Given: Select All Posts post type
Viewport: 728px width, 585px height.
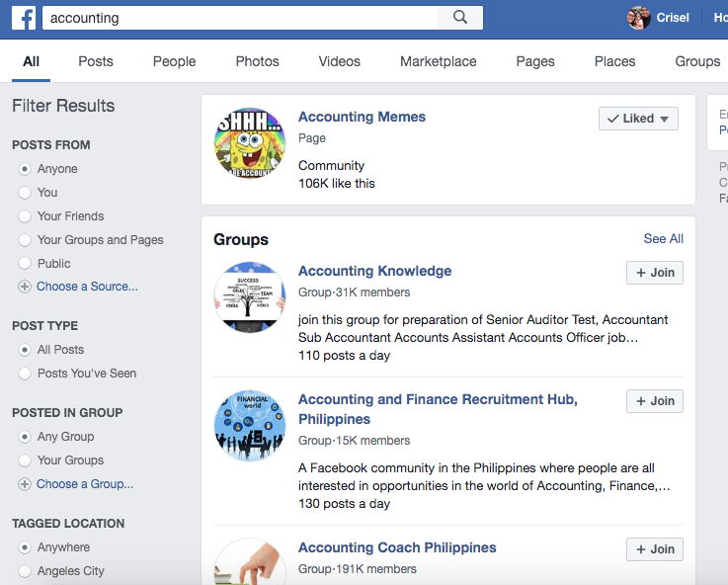Looking at the screenshot, I should point(25,350).
